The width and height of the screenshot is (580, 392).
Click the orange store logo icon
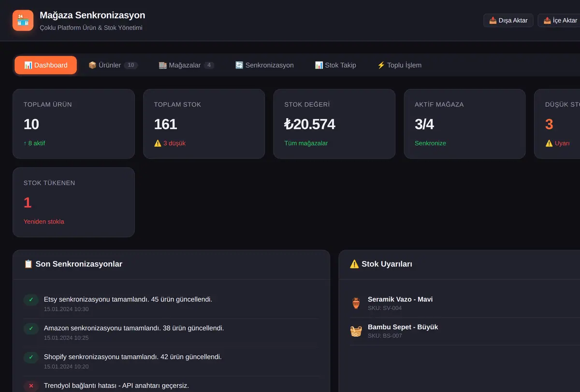click(23, 20)
